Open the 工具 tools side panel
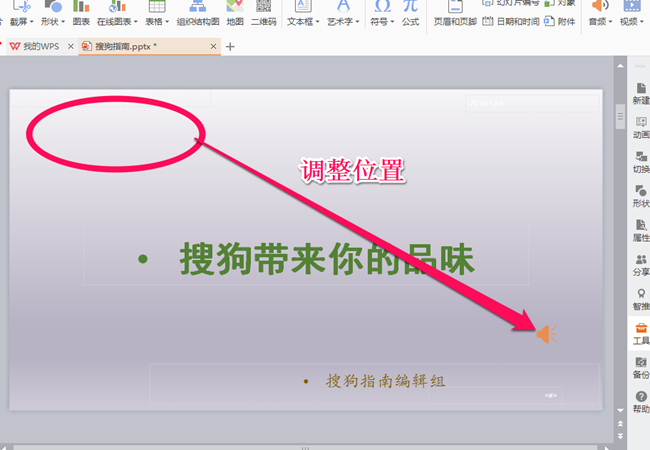Screen dimensions: 650x450 [x=641, y=334]
